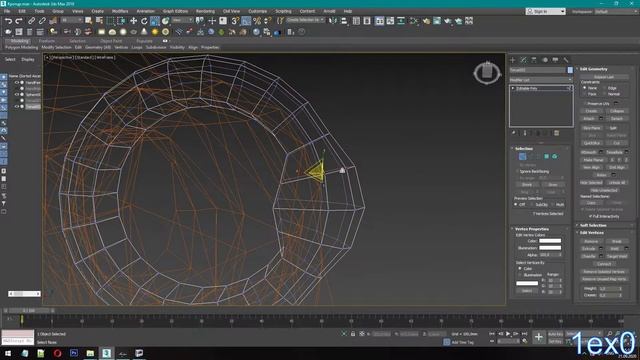Select the Select and Link tool
Image resolution: width=640 pixels, height=360 pixels.
31,21
